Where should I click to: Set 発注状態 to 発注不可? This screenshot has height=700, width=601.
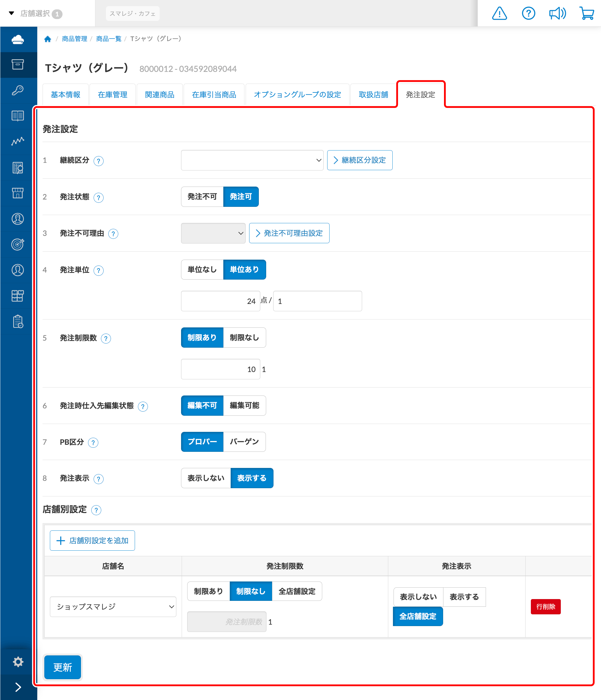pyautogui.click(x=202, y=197)
